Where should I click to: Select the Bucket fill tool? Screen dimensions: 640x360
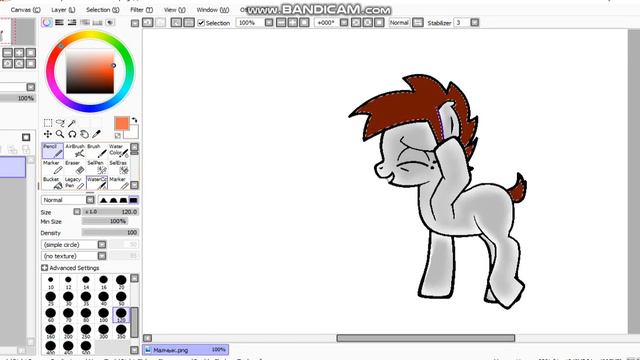click(53, 183)
